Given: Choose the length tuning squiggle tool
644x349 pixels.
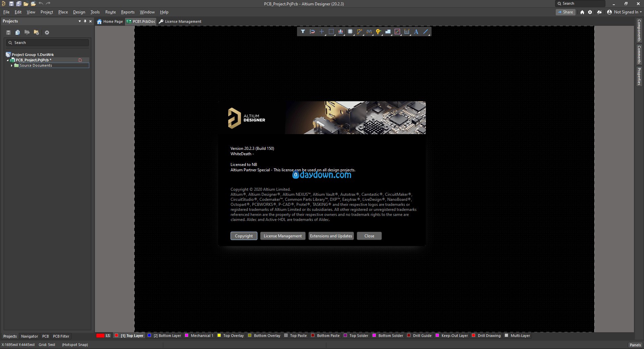Looking at the screenshot, I should [x=369, y=32].
